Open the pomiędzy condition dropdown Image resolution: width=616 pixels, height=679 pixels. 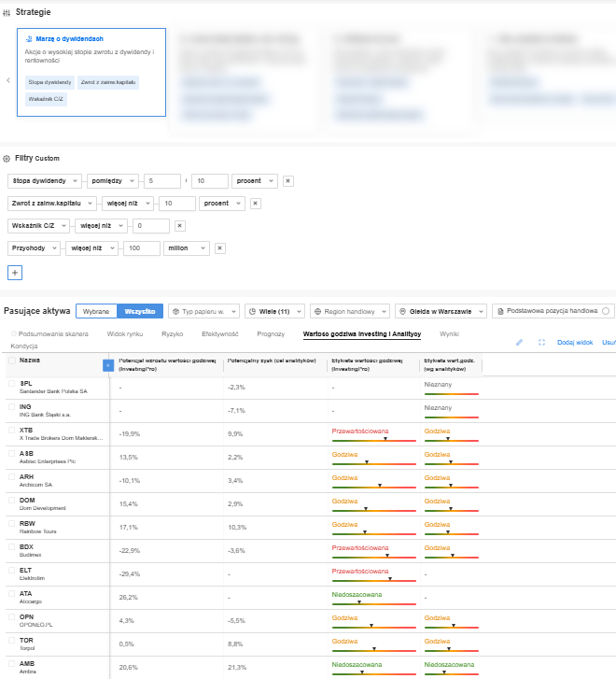[x=113, y=181]
